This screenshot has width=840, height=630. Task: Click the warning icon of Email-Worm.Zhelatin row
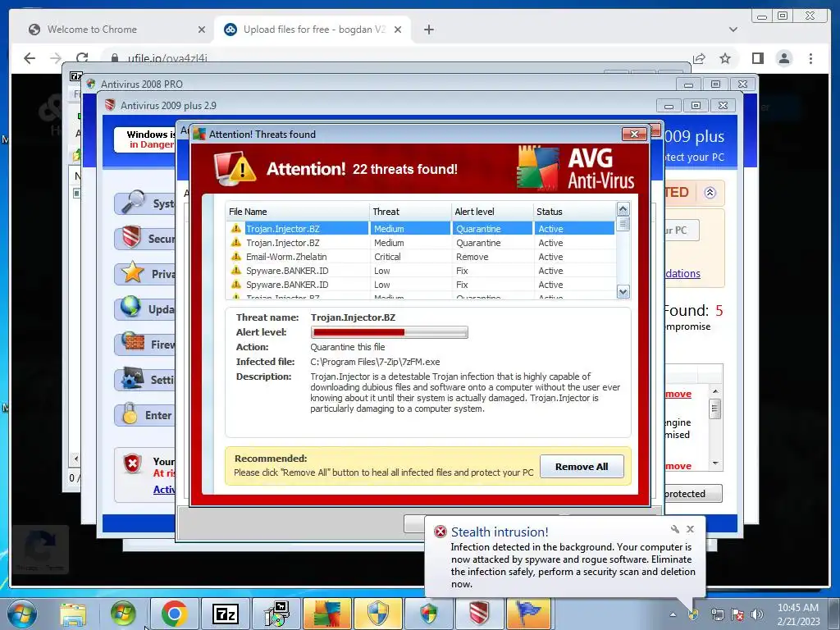click(x=235, y=257)
